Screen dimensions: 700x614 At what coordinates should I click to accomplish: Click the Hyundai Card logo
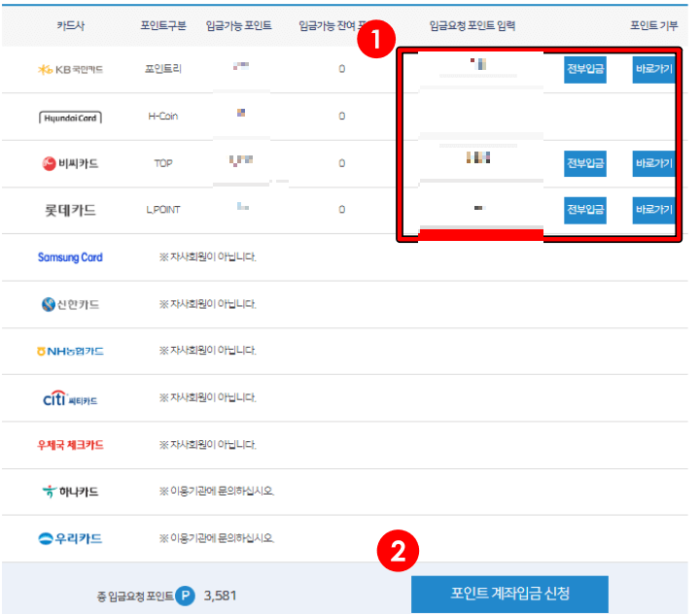pos(70,118)
